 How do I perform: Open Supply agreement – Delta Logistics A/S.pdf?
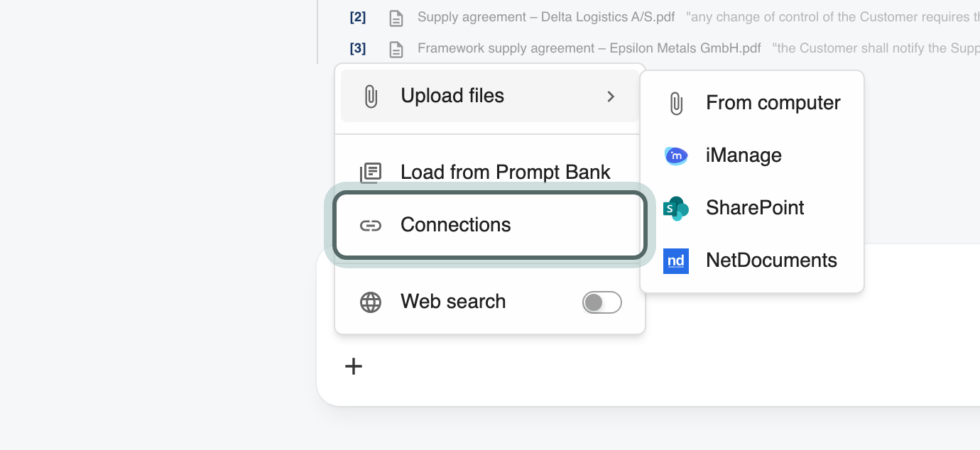pyautogui.click(x=546, y=17)
